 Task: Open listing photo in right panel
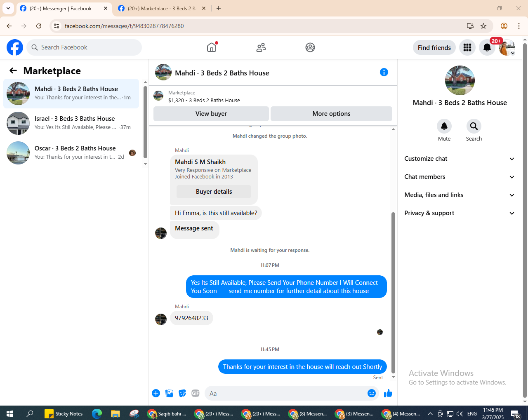click(460, 80)
